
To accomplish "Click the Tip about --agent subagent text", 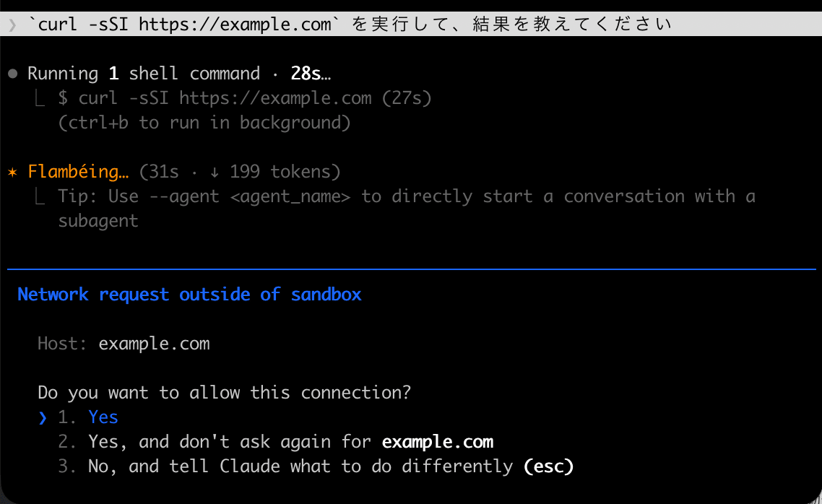I will point(406,209).
